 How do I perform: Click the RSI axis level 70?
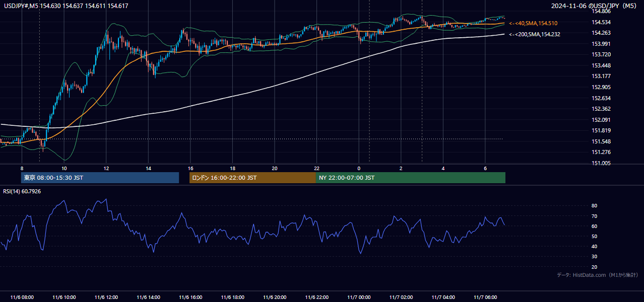(595, 216)
